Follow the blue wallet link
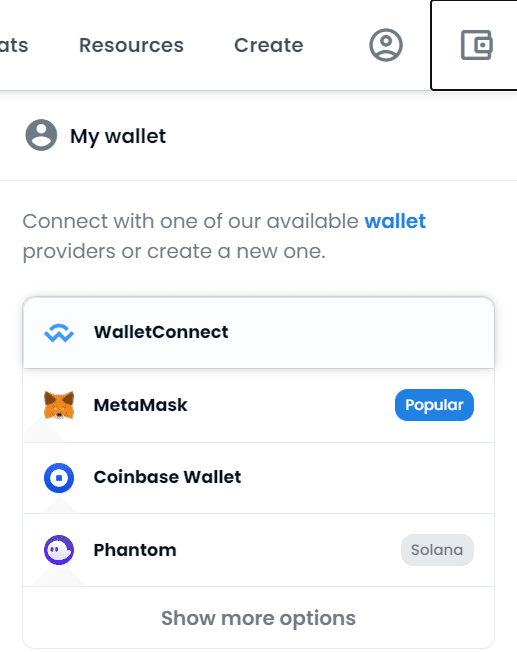This screenshot has height=652, width=517. click(x=395, y=221)
